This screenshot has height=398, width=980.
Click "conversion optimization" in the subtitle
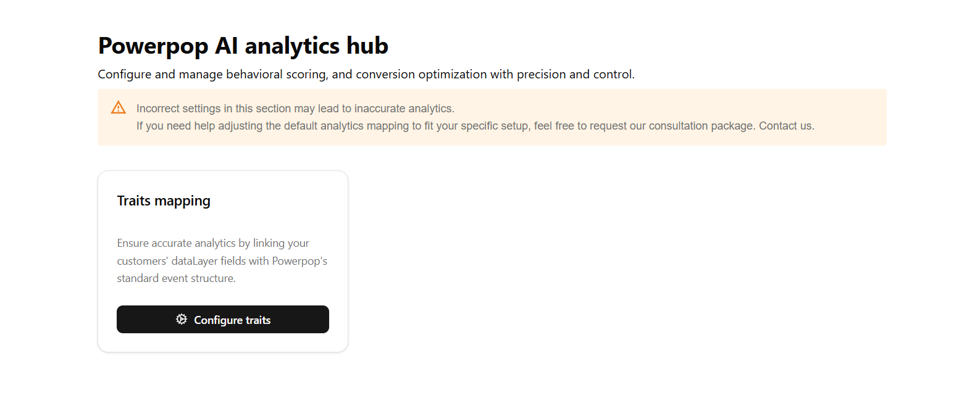click(x=421, y=75)
